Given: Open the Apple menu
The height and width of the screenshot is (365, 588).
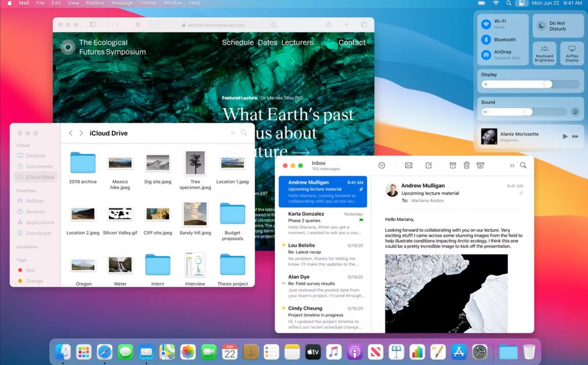Looking at the screenshot, I should 9,3.
